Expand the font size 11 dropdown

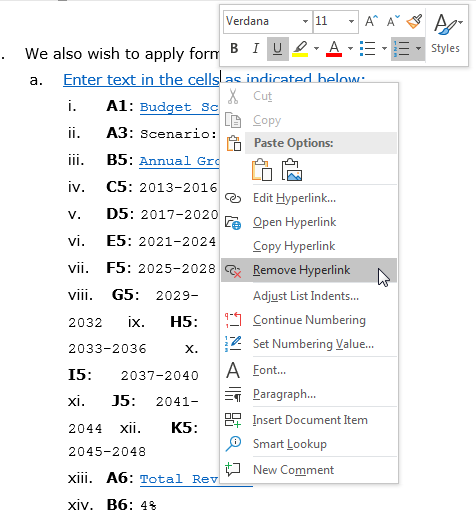point(351,22)
